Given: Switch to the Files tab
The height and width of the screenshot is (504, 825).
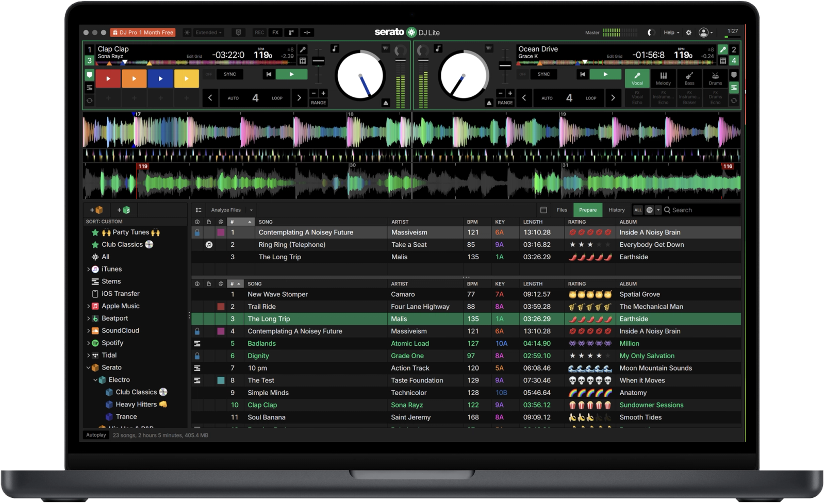Looking at the screenshot, I should [562, 210].
